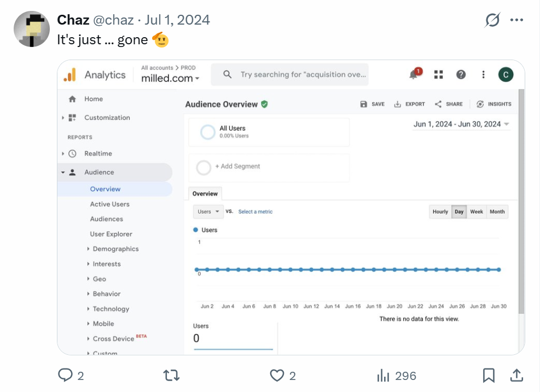Viewport: 540px width, 392px height.
Task: Like the tweet with heart icon
Action: click(277, 375)
